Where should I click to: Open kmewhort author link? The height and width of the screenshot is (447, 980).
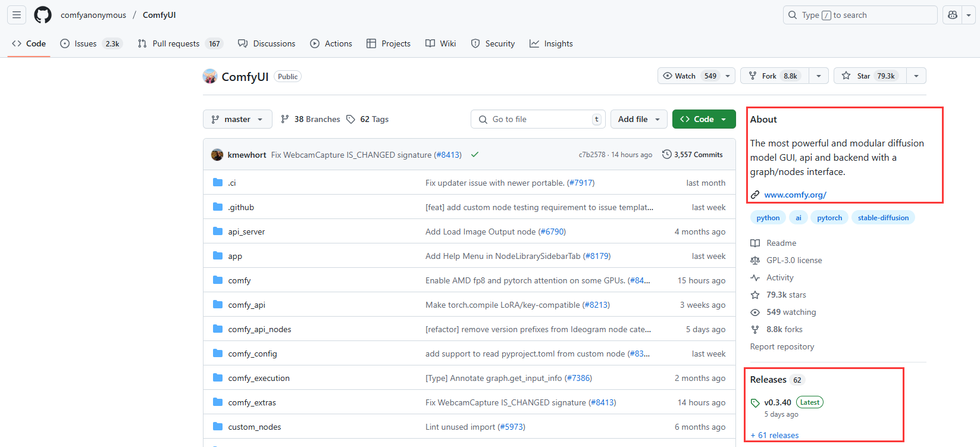tap(247, 155)
